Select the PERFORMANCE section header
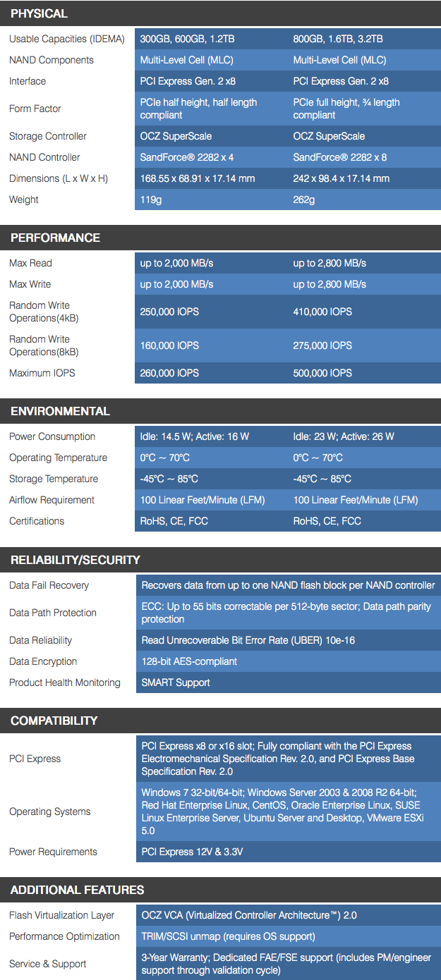This screenshot has width=441, height=980. (55, 238)
